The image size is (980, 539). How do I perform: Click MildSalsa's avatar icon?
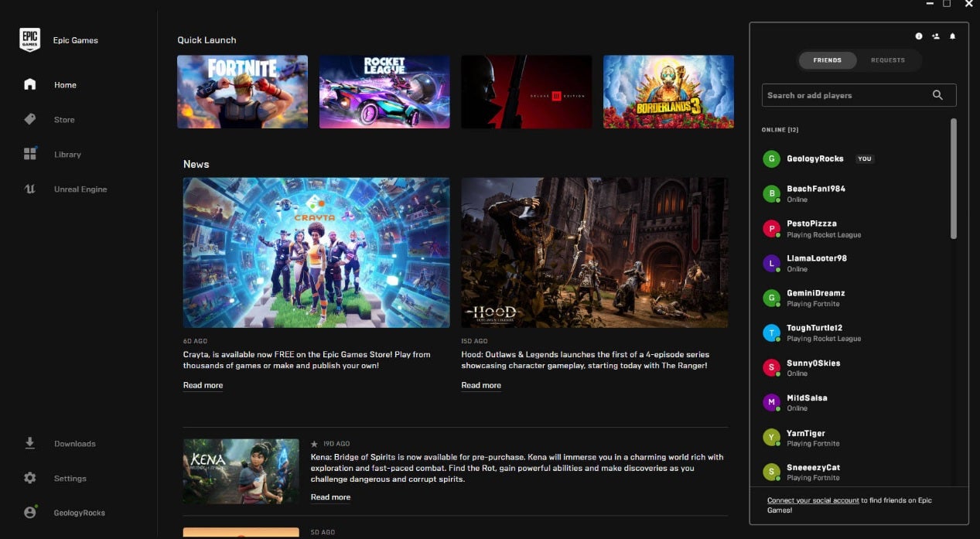click(x=771, y=402)
